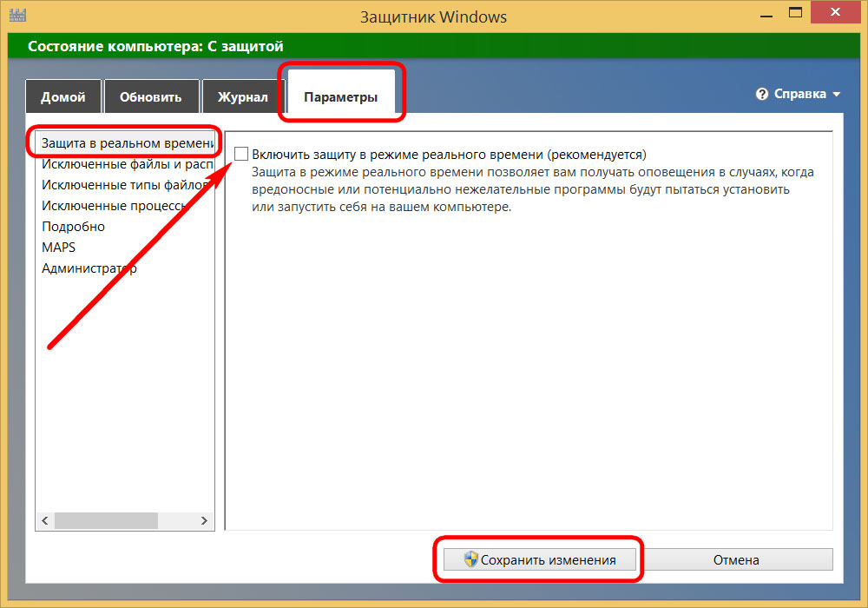Click the Справка question mark icon
This screenshot has height=608, width=868.
pos(762,94)
